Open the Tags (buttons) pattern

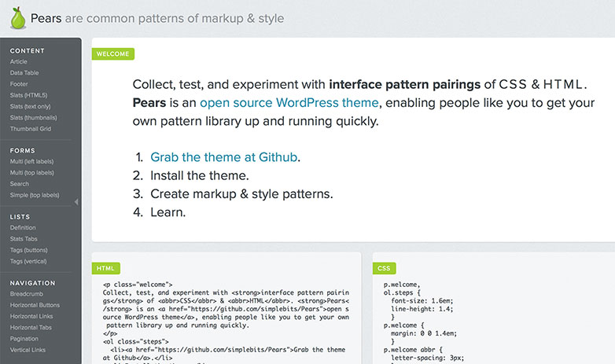pyautogui.click(x=28, y=250)
